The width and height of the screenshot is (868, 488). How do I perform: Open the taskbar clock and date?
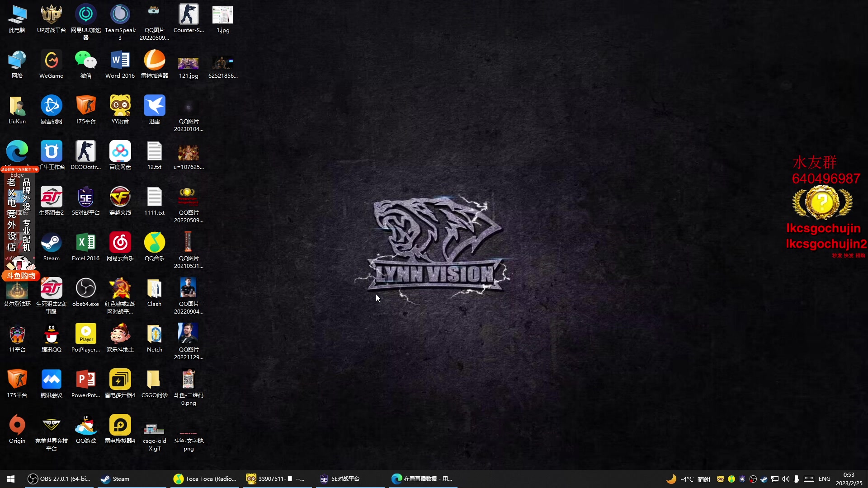point(849,479)
